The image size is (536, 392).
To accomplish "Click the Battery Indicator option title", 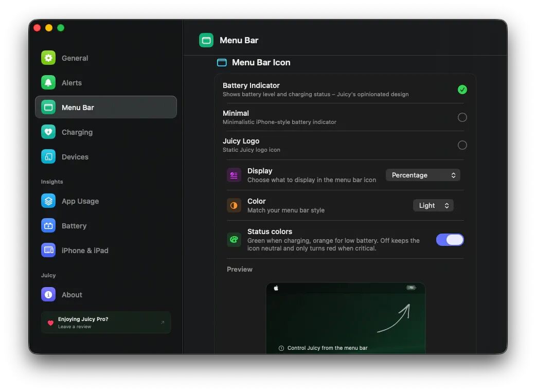I will [x=251, y=85].
